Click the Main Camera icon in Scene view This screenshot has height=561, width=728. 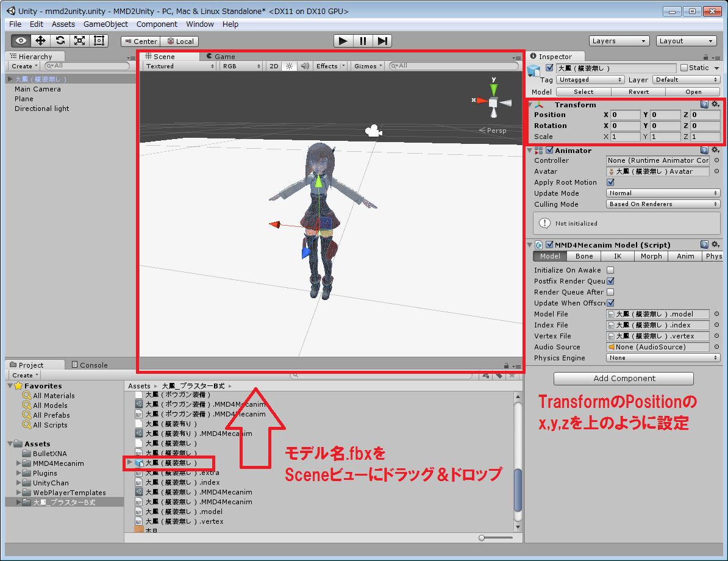(373, 131)
